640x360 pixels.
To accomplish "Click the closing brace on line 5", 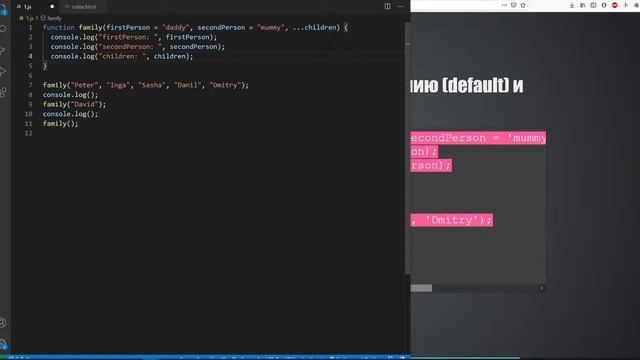I will pos(45,66).
